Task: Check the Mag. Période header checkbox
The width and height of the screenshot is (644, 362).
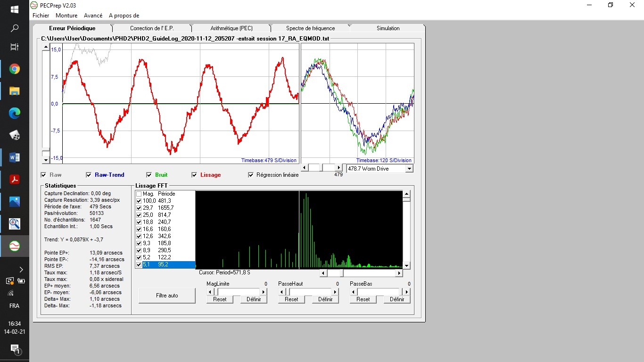Action: coord(139,194)
